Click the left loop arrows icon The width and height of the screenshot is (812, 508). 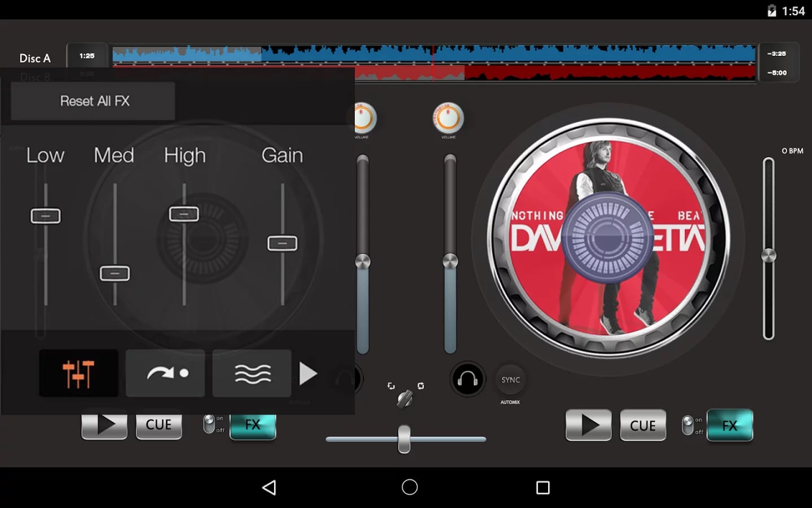coord(391,386)
